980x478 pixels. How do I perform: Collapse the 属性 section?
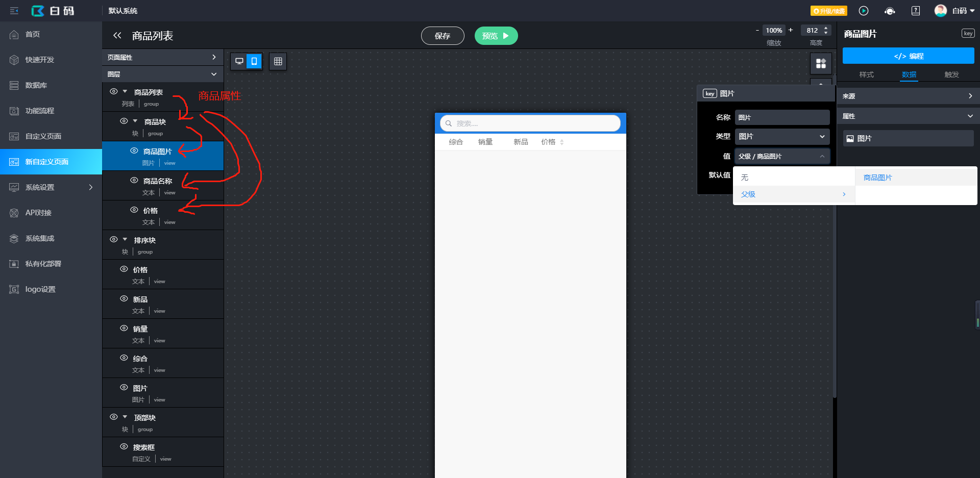click(909, 116)
